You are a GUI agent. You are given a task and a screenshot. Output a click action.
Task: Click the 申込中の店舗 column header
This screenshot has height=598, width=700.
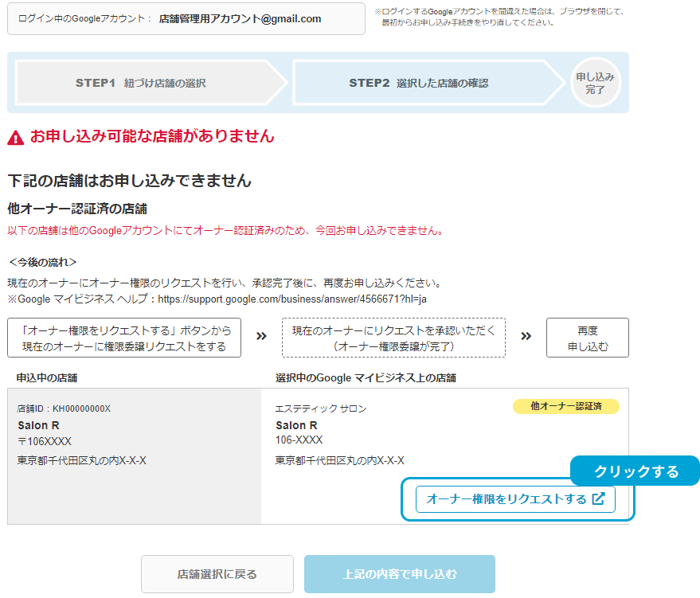(47, 377)
